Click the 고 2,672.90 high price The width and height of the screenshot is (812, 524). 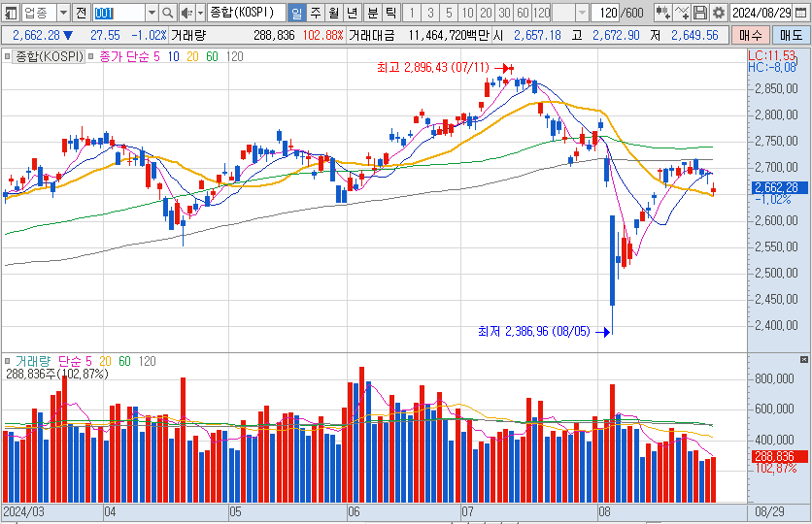tap(606, 36)
